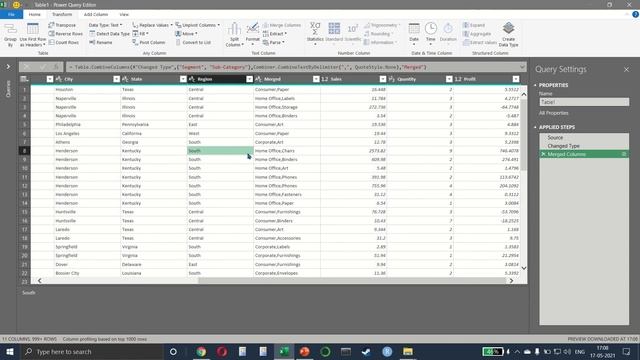Click the Split Column icon
Screen dimensions: 640x360
pos(234,34)
